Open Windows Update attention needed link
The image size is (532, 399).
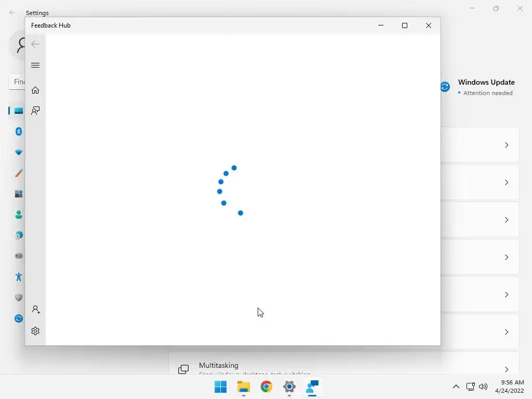[x=487, y=93]
